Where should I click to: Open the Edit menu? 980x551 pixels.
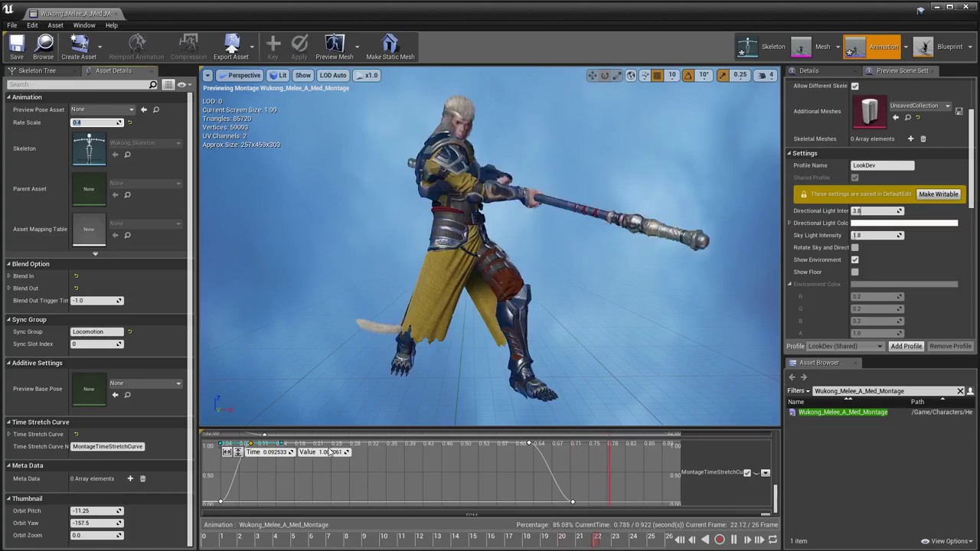32,25
